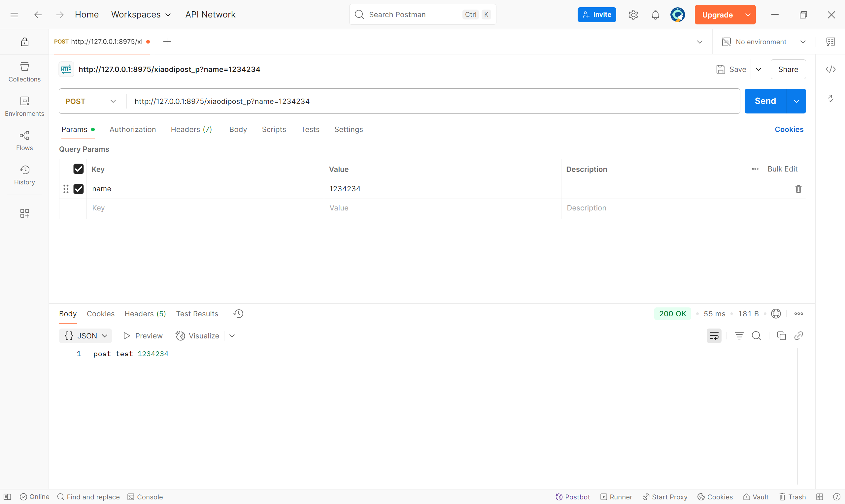Open the Flows sidebar icon
This screenshot has height=504, width=845.
pos(24,141)
